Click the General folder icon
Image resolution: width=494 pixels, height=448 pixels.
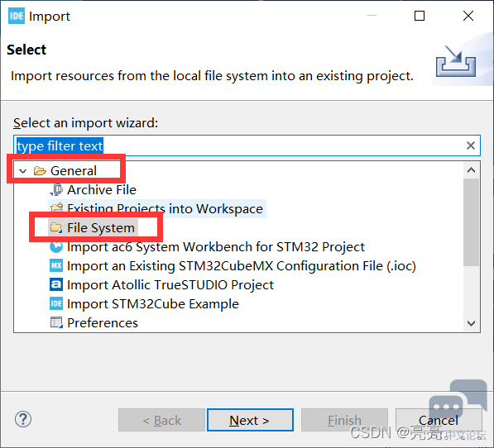[40, 171]
